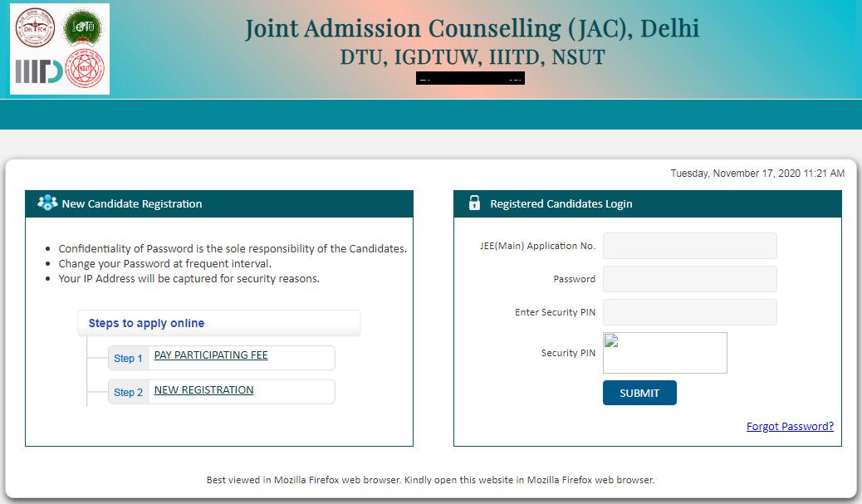Click the black notice banner below the header
This screenshot has width=862, height=504.
470,77
